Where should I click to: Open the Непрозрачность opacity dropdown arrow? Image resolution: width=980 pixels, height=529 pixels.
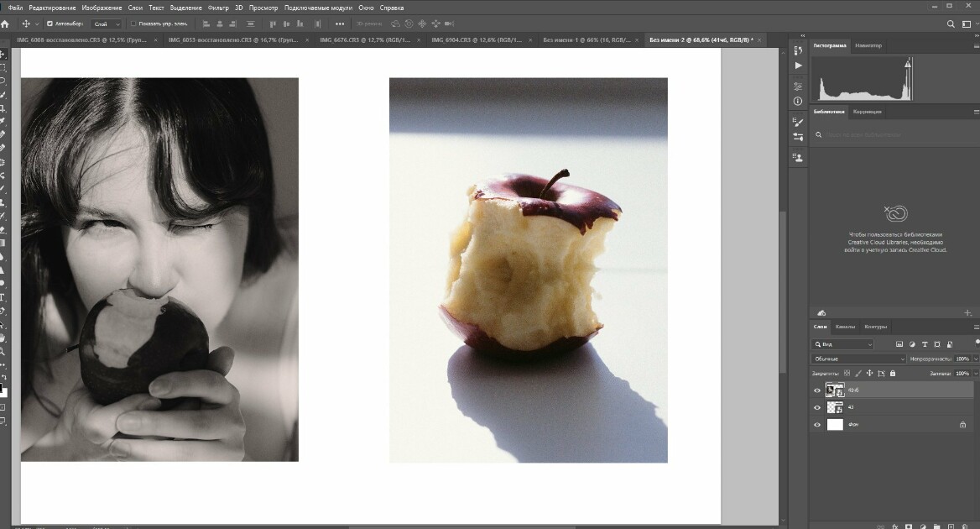976,359
